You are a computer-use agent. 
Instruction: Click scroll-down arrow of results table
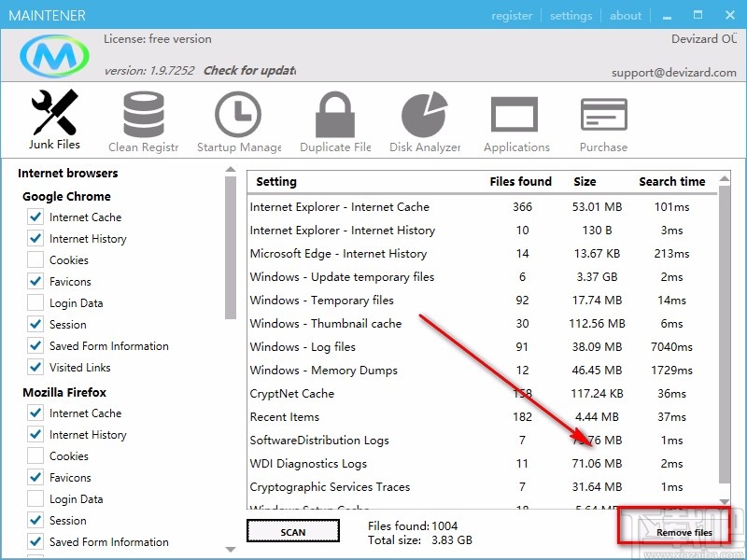(725, 502)
